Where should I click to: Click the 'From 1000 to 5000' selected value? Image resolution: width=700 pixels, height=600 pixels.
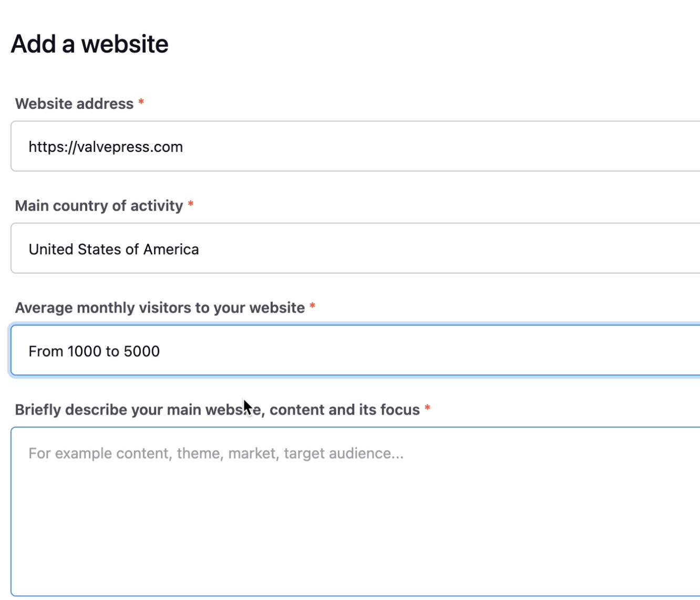pos(94,351)
